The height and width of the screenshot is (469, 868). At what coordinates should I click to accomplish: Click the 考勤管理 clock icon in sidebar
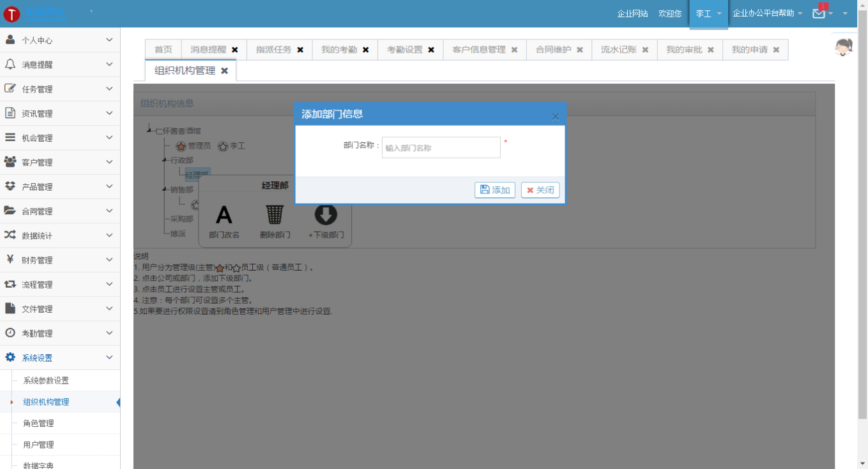click(10, 332)
